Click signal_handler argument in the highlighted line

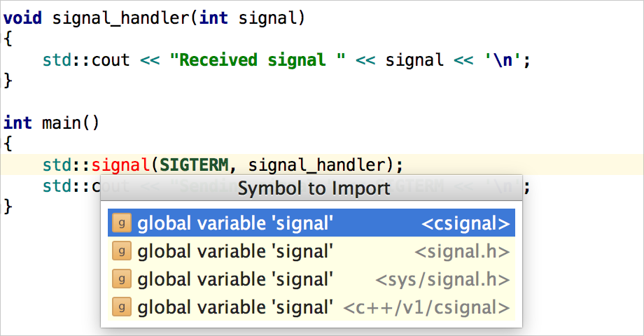pos(316,165)
